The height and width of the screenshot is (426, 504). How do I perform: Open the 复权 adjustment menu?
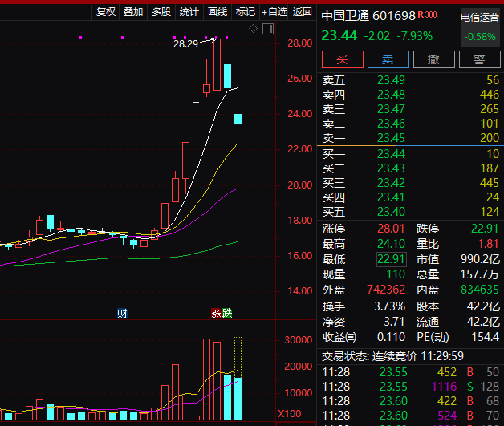[105, 11]
